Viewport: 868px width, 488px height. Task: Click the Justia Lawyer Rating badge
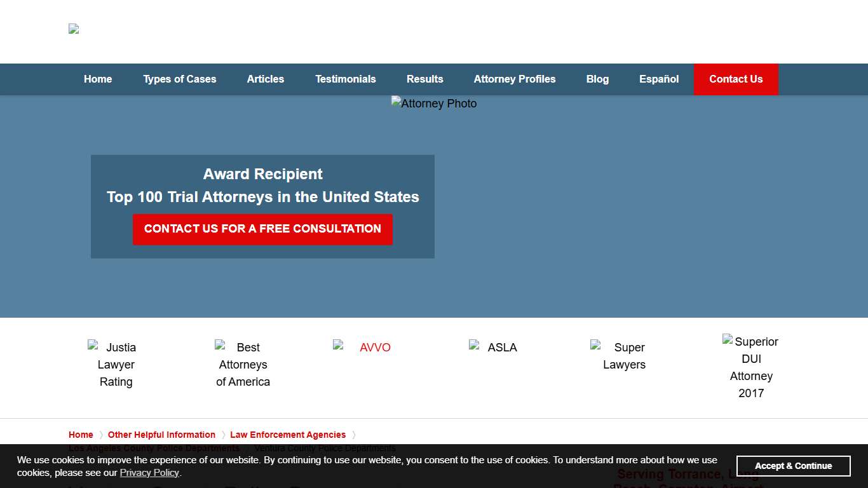pyautogui.click(x=116, y=364)
